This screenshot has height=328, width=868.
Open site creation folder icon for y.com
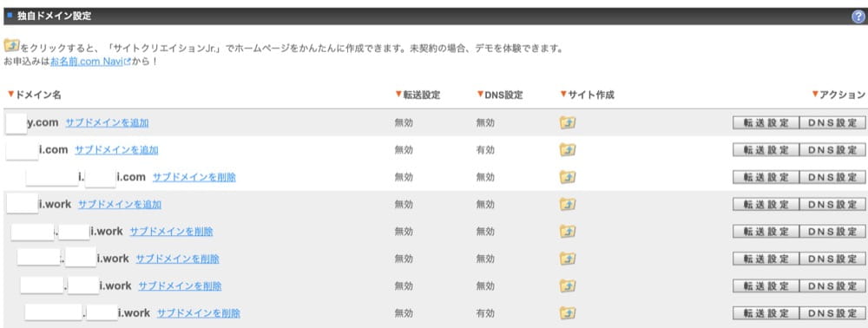tap(568, 123)
